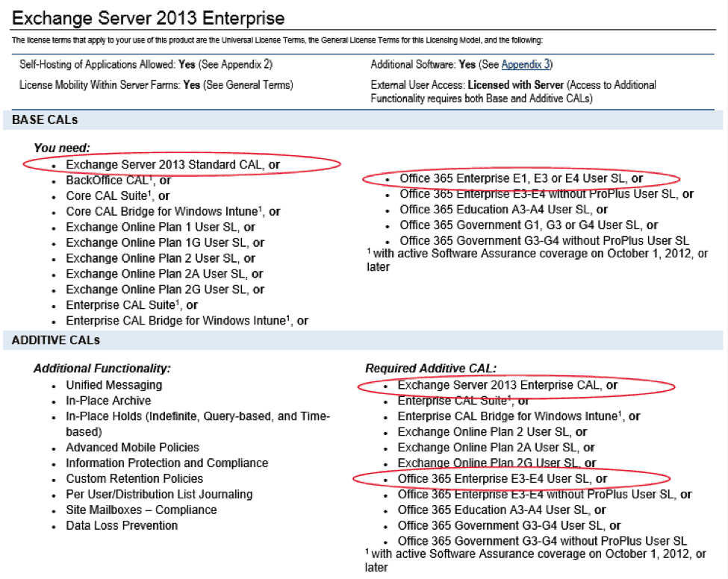Click 'Office 365 Enterprise E3-E4 User SL, or'

coord(503,479)
